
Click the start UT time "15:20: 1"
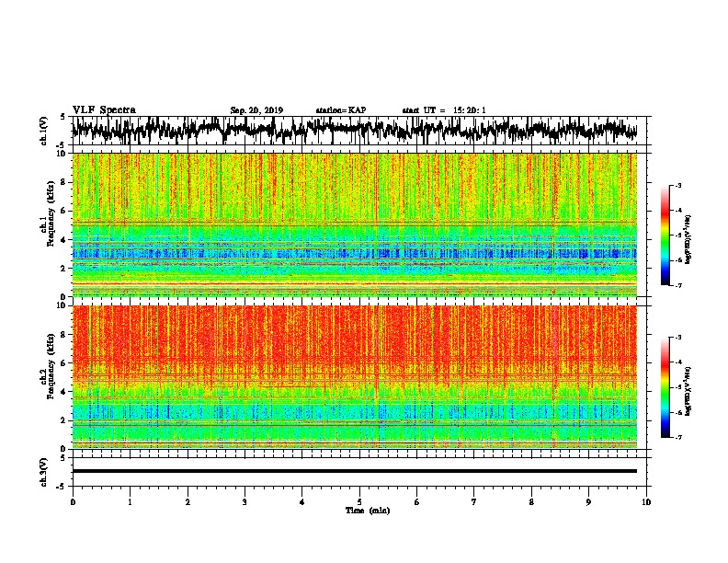point(470,110)
